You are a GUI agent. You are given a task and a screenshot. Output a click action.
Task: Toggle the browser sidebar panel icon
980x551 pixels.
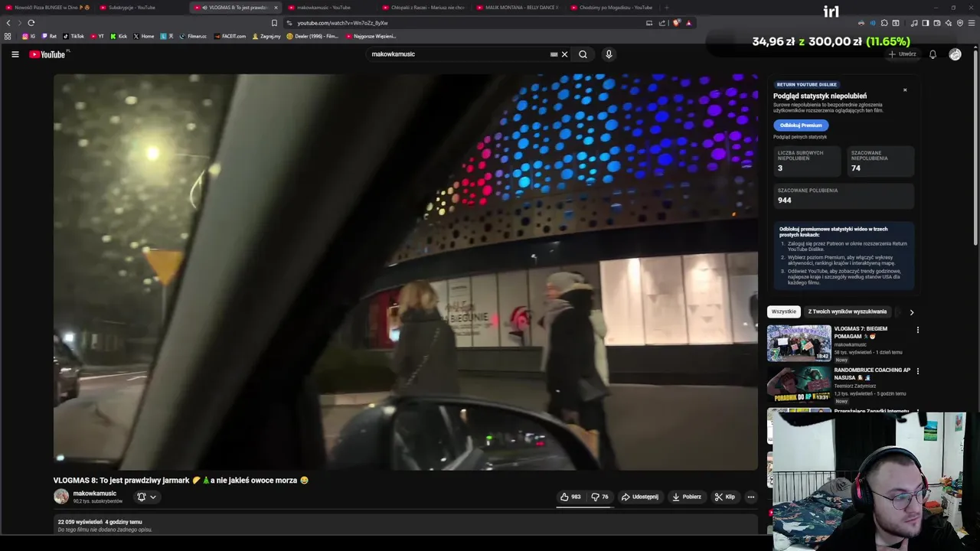[926, 23]
